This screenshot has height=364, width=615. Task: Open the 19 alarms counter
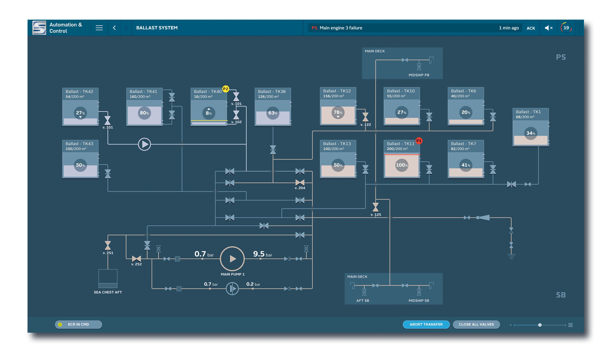click(566, 28)
